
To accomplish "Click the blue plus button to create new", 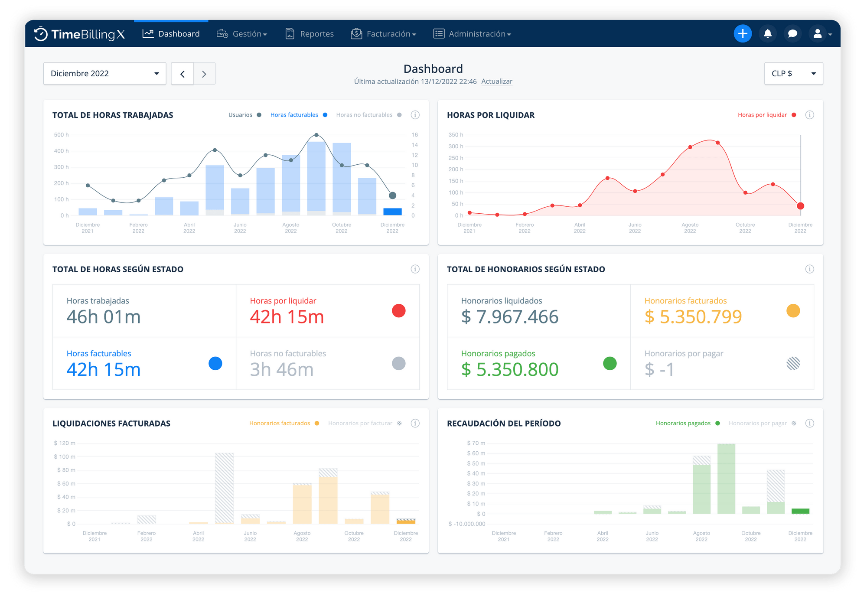I will click(743, 33).
